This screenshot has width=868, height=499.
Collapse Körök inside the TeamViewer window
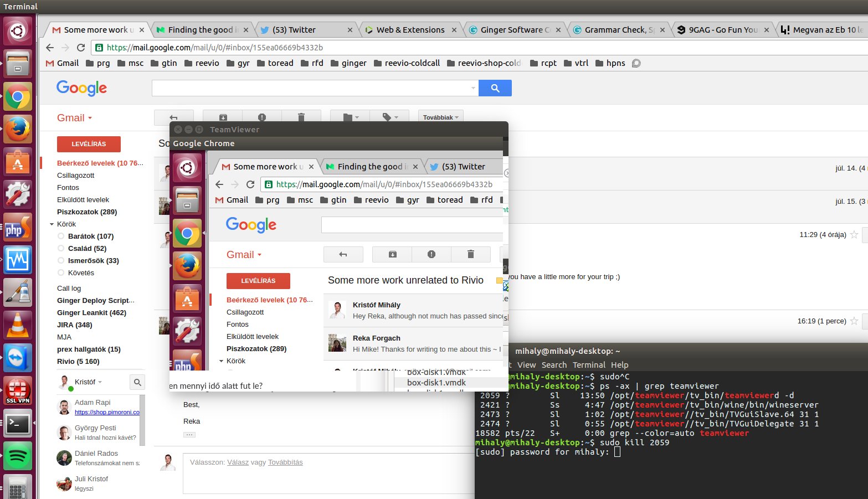click(222, 361)
